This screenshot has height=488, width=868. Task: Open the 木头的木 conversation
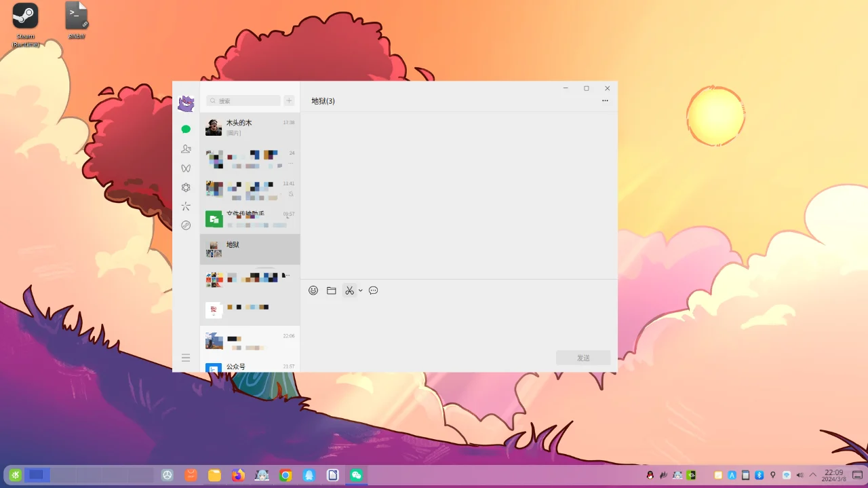[250, 128]
